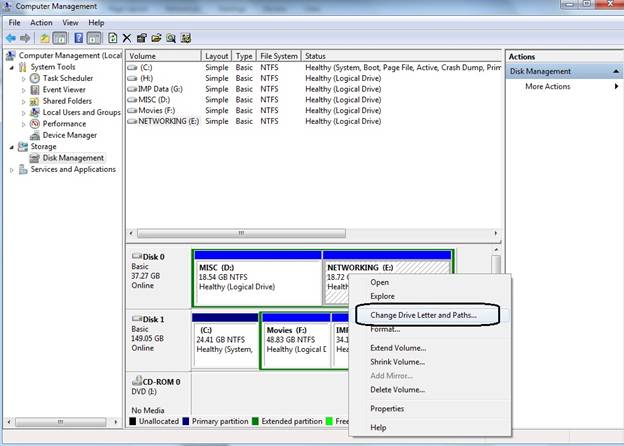Viewport: 624px width, 446px height.
Task: Collapse the Disk Management actions section
Action: coord(616,71)
